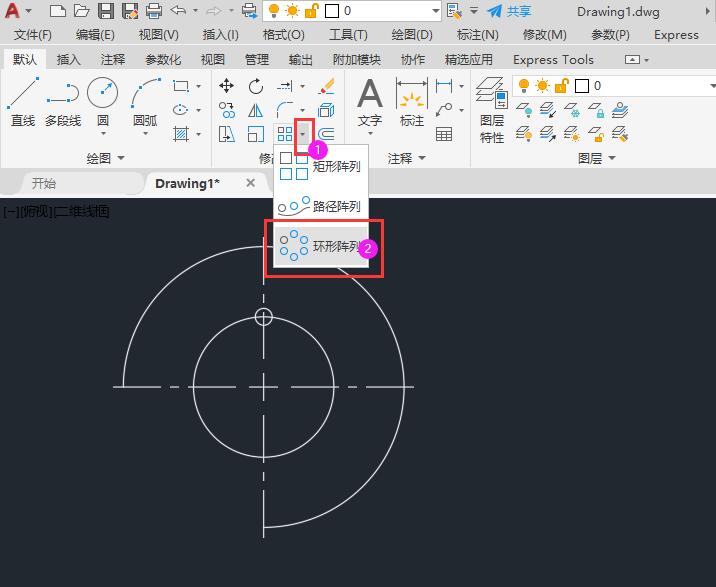The height and width of the screenshot is (587, 716).
Task: Open Layer Properties (图层特性)
Action: click(491, 110)
